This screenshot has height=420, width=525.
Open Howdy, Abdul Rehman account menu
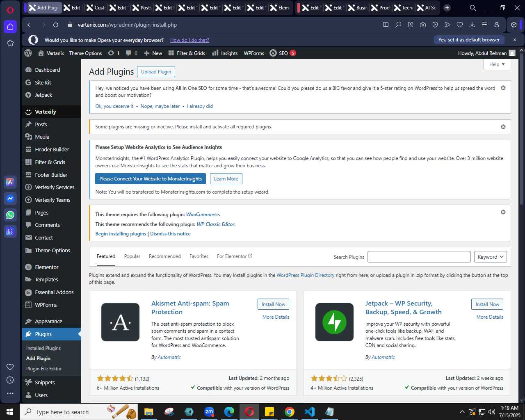(x=486, y=53)
